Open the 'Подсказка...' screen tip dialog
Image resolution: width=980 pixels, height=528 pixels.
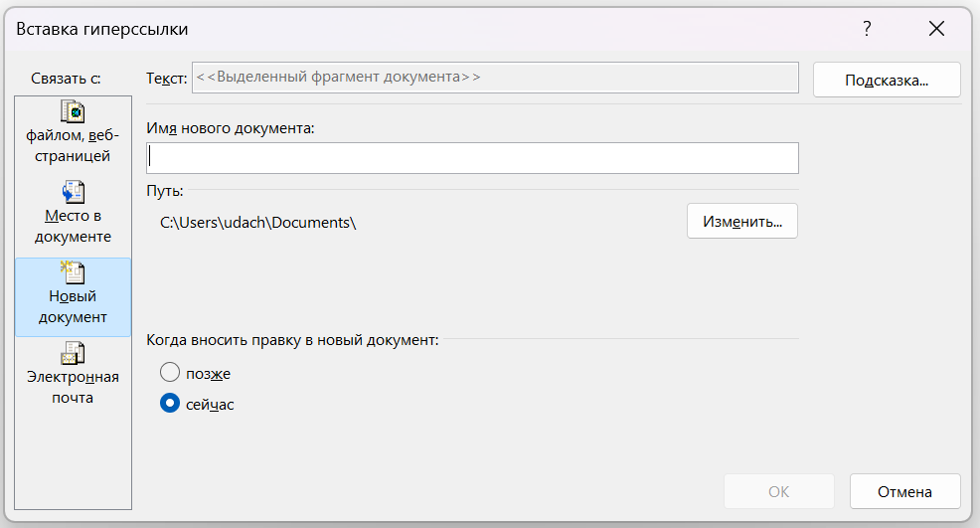(x=886, y=81)
